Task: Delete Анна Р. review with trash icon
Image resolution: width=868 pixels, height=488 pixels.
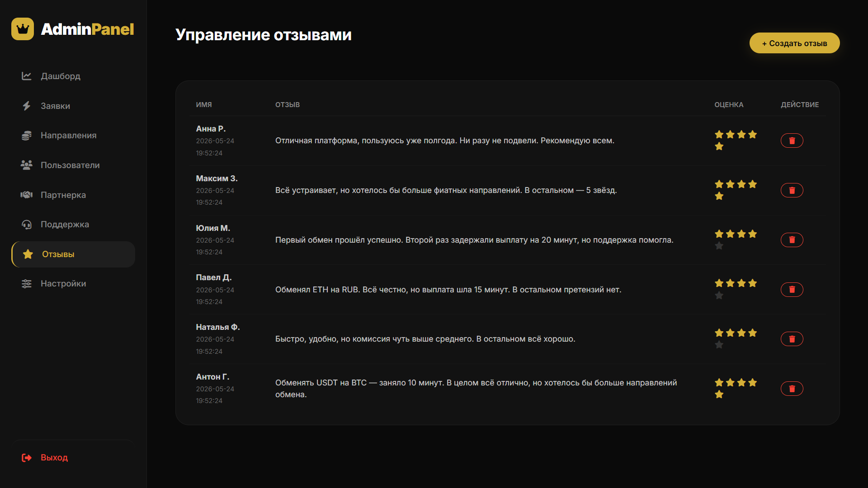Action: coord(792,141)
